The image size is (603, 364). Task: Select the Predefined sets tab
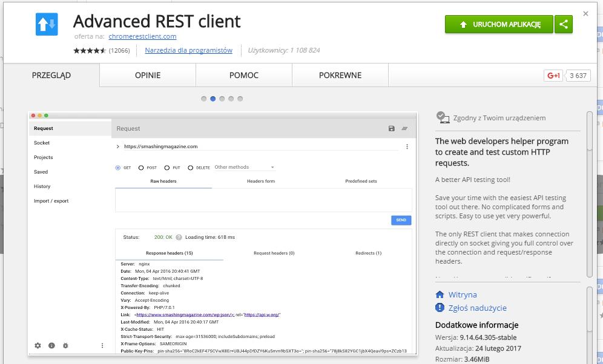(361, 181)
